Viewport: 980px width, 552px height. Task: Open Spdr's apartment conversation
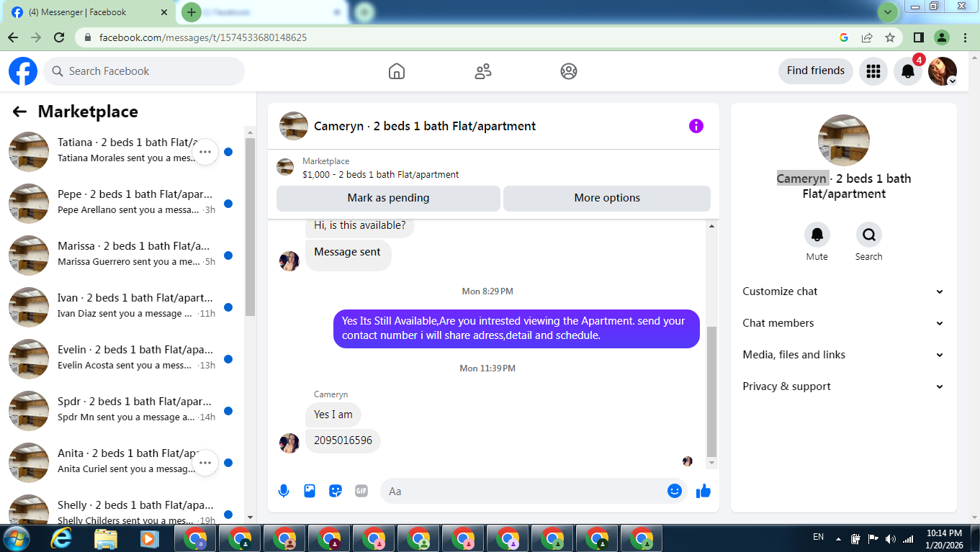coord(122,410)
